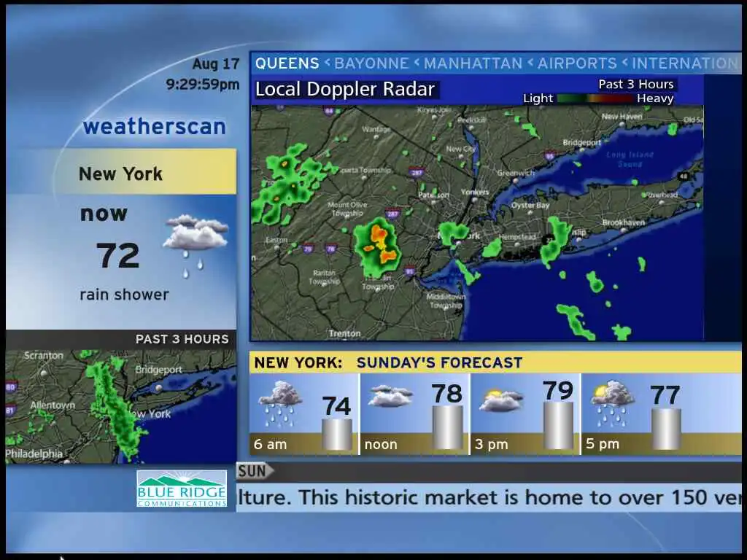Click the weatherscan logo
This screenshot has width=747, height=560.
[x=155, y=127]
